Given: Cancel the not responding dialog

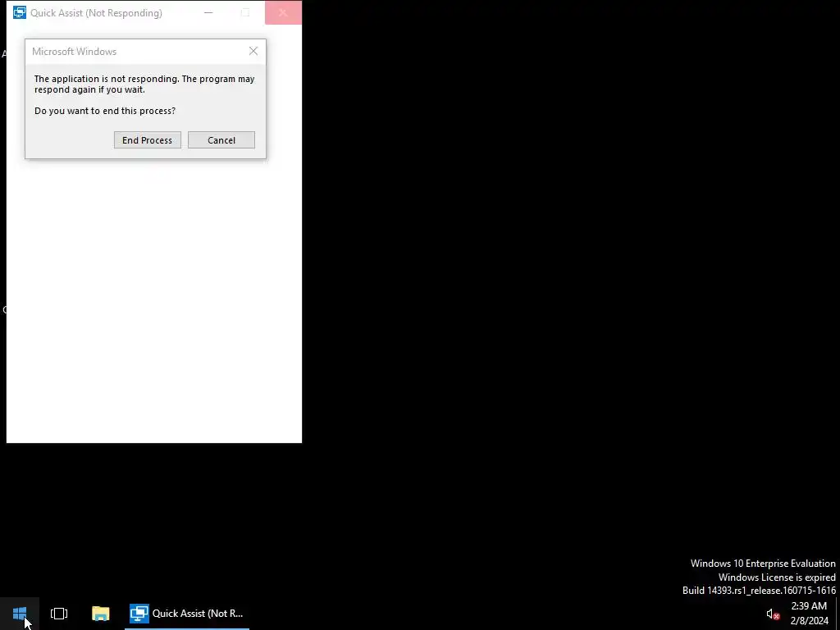Looking at the screenshot, I should tap(221, 140).
